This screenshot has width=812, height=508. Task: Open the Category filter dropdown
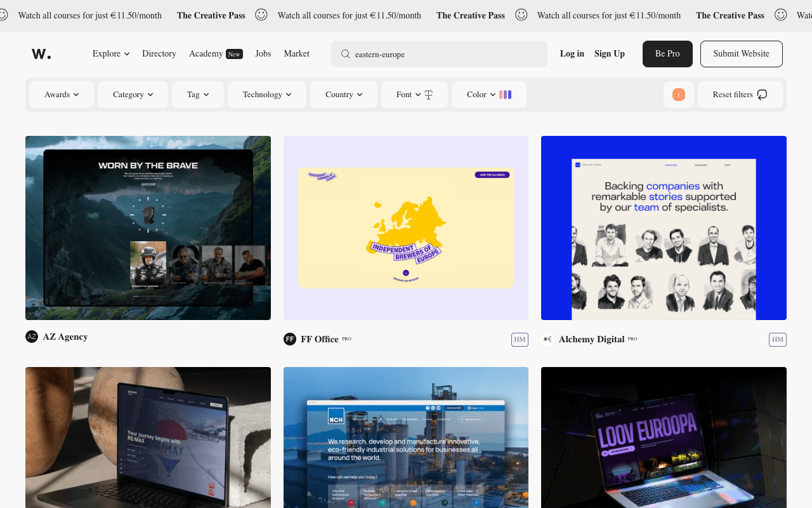click(x=133, y=95)
